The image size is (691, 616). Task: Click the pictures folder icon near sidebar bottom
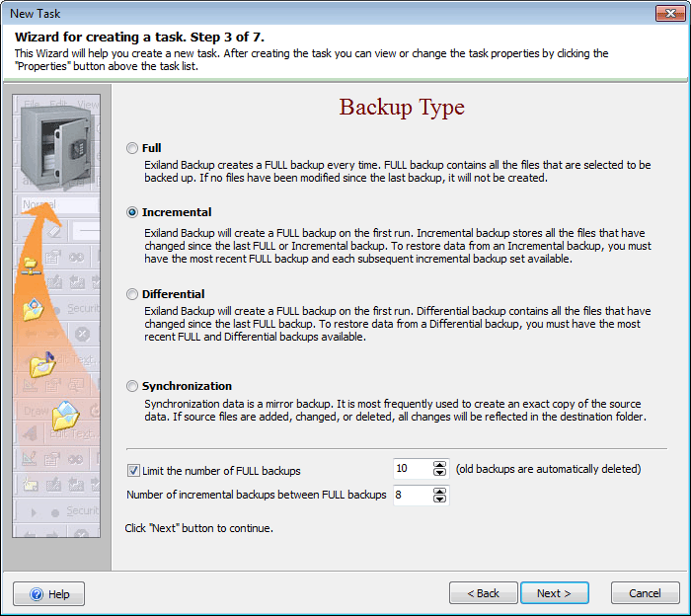tap(66, 416)
